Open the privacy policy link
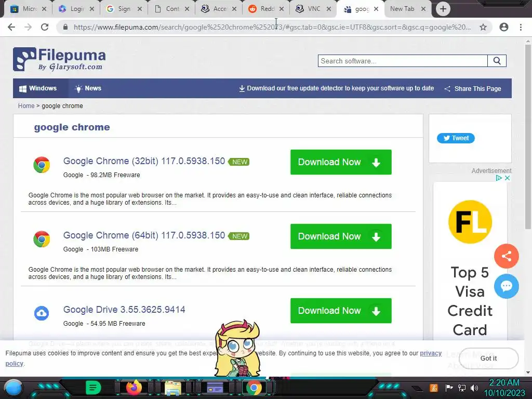 click(431, 353)
